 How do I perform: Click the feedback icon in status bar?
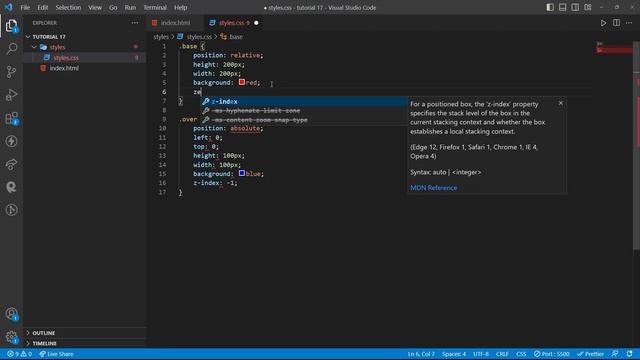615,354
